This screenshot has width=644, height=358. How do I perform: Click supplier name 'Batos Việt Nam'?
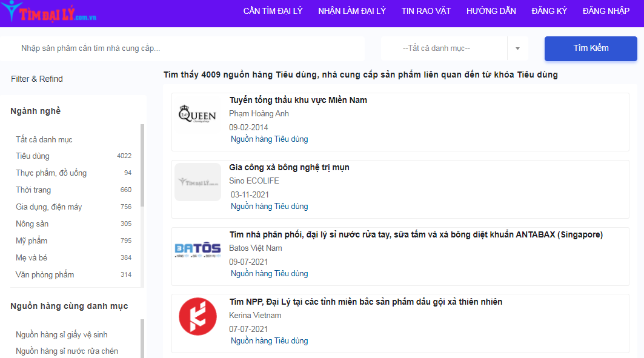click(256, 248)
